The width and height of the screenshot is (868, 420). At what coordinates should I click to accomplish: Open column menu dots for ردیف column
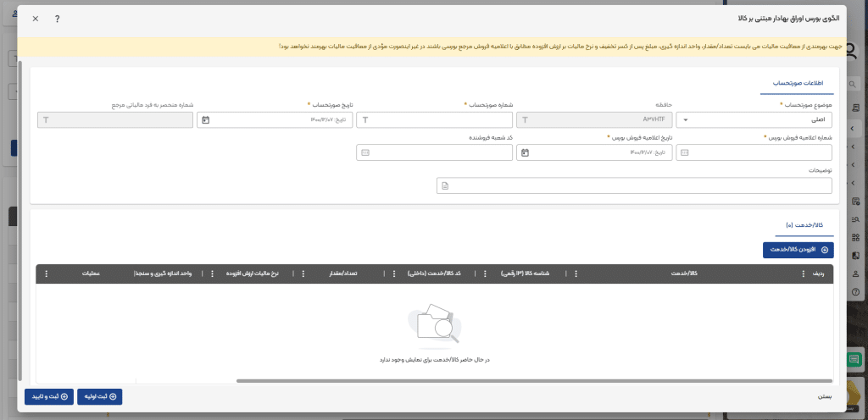tap(804, 274)
